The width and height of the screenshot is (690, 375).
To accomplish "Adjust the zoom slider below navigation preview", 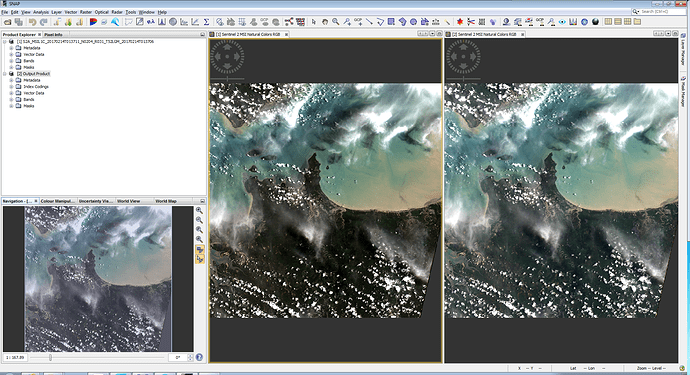I will tap(50, 357).
